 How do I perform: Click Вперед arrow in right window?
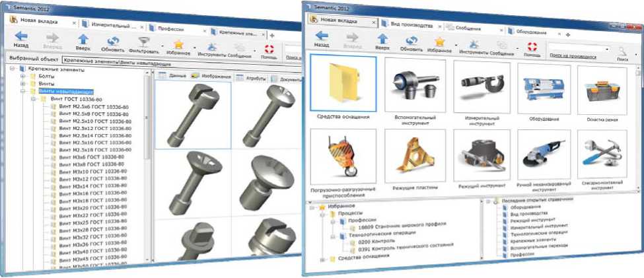(353, 37)
